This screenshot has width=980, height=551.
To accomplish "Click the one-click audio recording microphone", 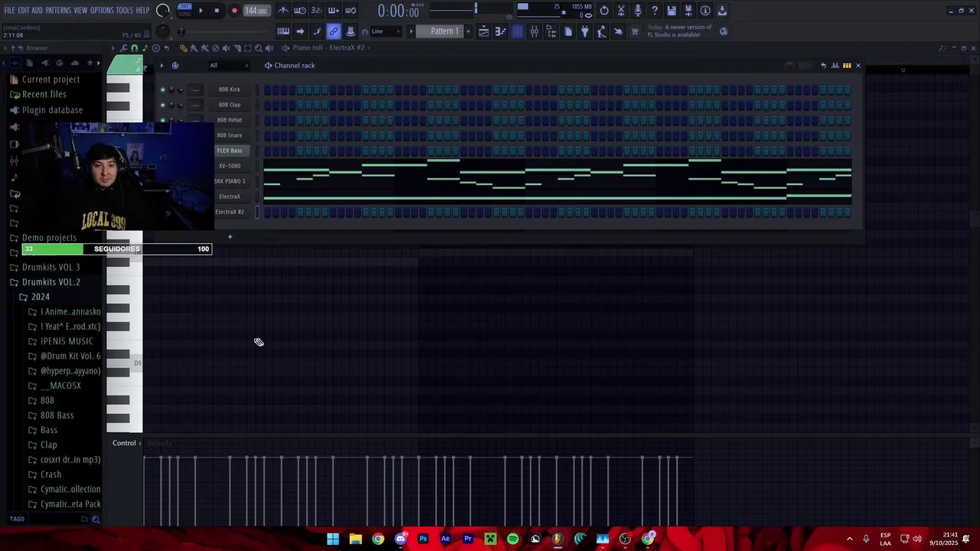I will (x=638, y=11).
